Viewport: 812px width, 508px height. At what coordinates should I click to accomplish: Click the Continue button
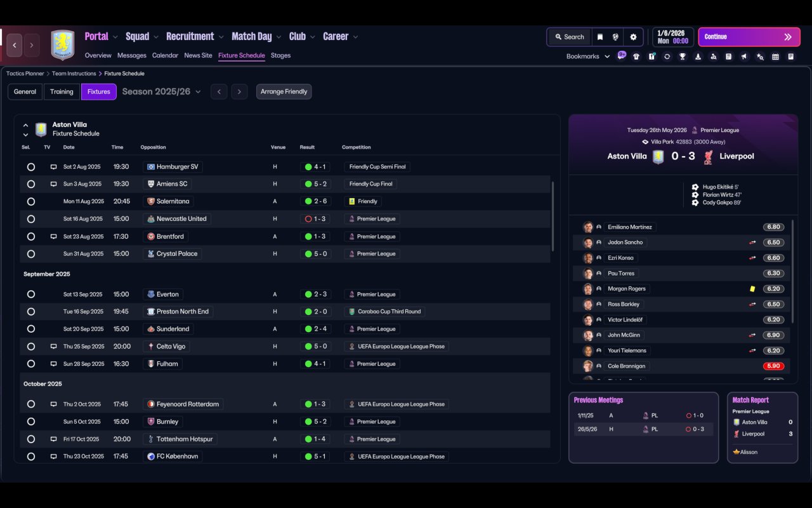pyautogui.click(x=749, y=37)
